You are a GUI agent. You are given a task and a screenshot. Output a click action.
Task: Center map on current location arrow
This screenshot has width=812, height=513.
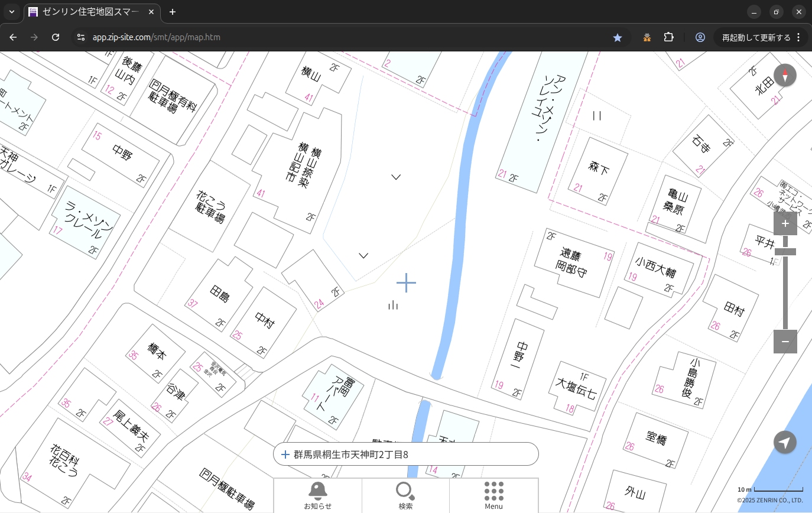point(785,442)
